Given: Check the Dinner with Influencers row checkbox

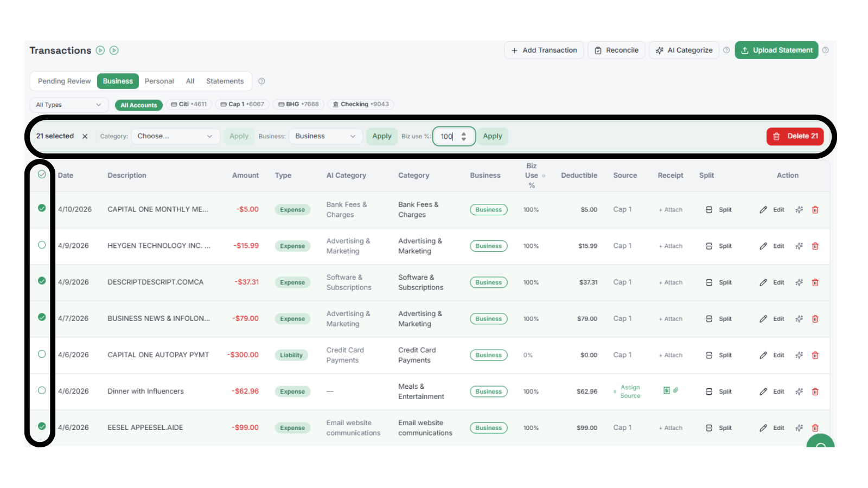Looking at the screenshot, I should 42,390.
